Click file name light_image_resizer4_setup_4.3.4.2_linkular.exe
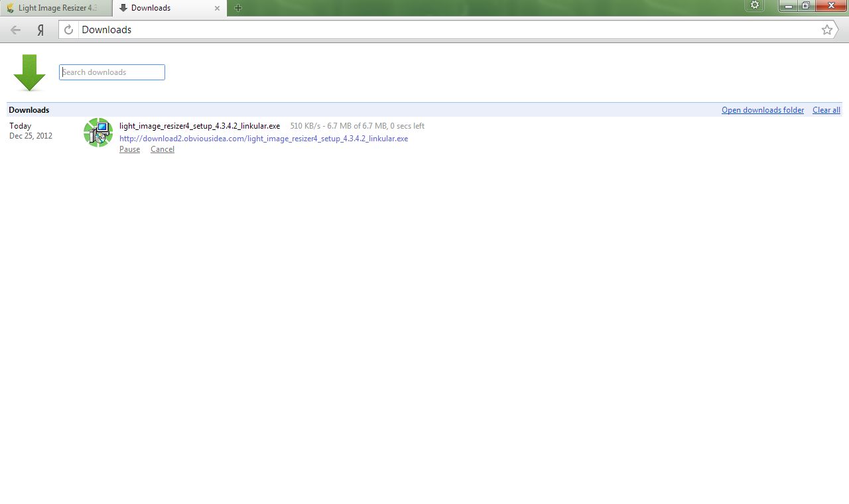The width and height of the screenshot is (849, 504). pyautogui.click(x=200, y=126)
